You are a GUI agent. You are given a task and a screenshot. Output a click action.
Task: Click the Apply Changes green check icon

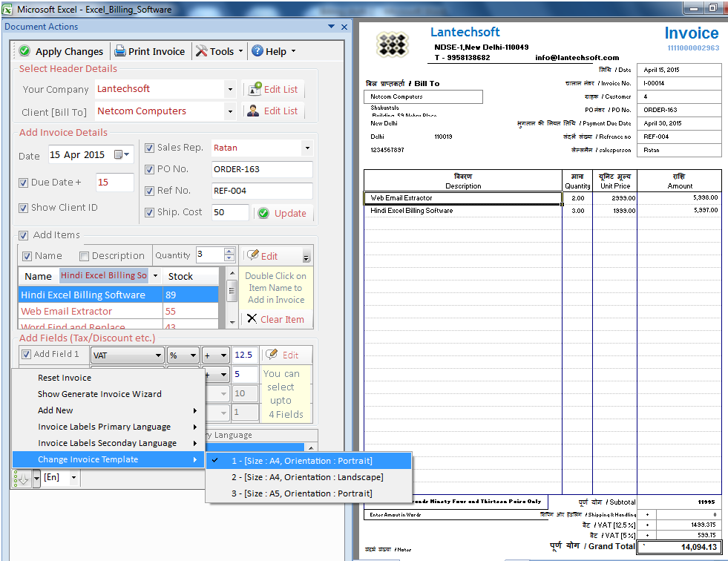24,50
